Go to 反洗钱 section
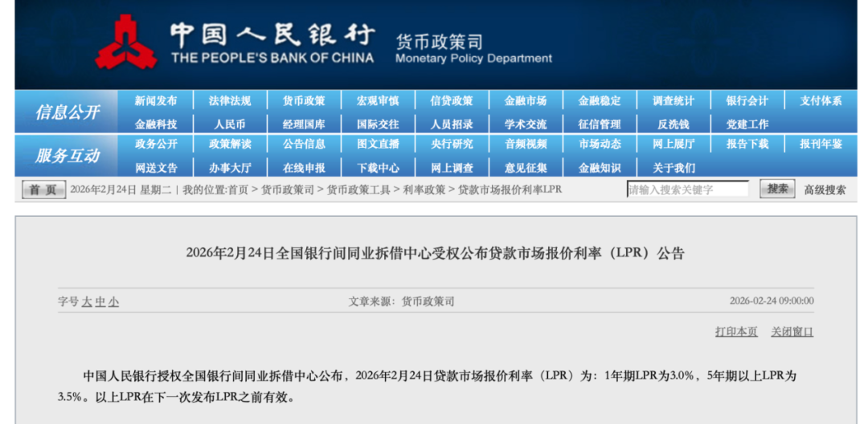The height and width of the screenshot is (424, 868). pyautogui.click(x=674, y=124)
